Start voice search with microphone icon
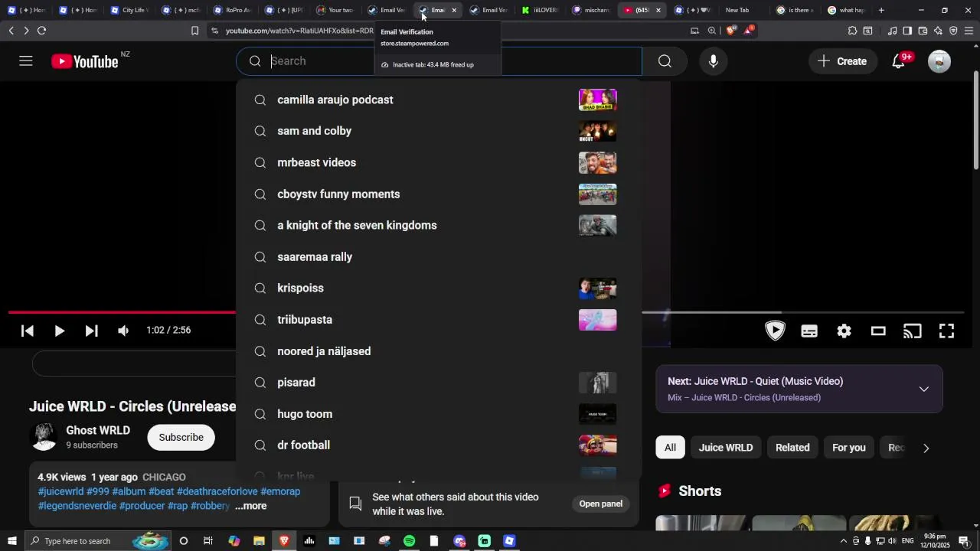Viewport: 980px width, 551px height. pos(714,61)
